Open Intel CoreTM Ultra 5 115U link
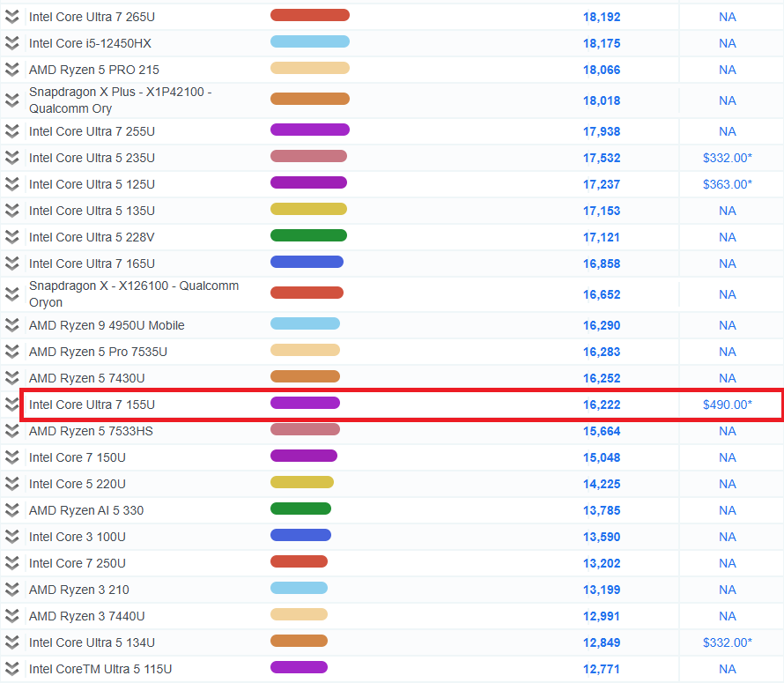 (x=100, y=669)
